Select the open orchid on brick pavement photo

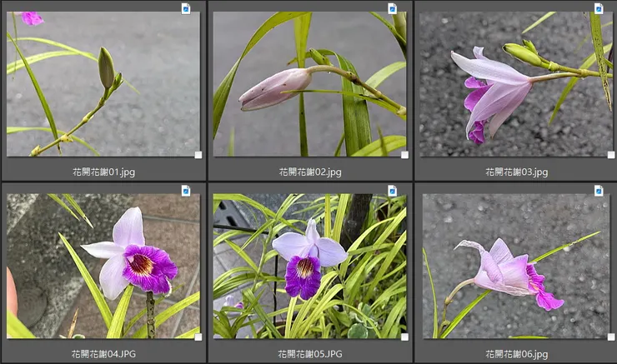click(103, 266)
